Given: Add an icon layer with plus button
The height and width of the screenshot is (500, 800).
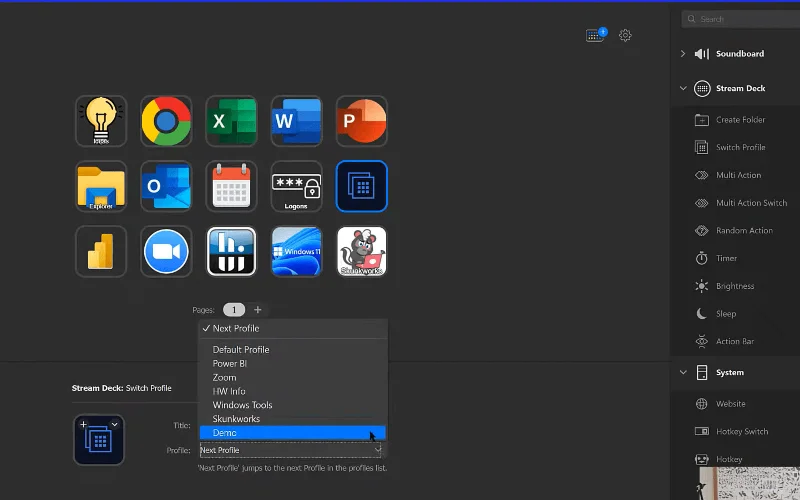Looking at the screenshot, I should (83, 424).
